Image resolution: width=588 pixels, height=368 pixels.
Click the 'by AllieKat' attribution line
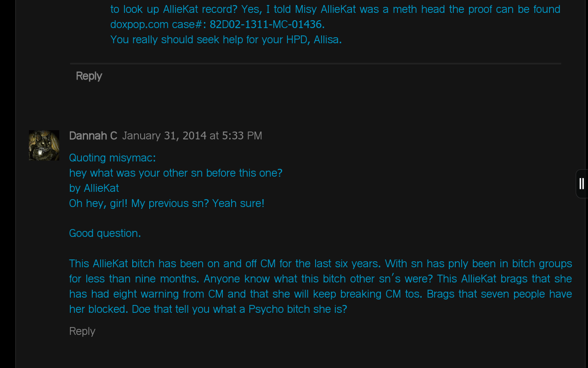point(94,188)
